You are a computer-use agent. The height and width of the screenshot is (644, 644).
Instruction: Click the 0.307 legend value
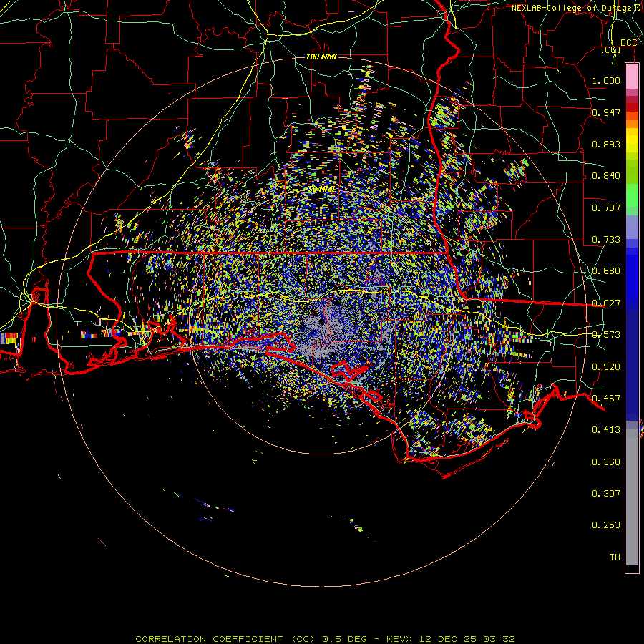(x=606, y=494)
